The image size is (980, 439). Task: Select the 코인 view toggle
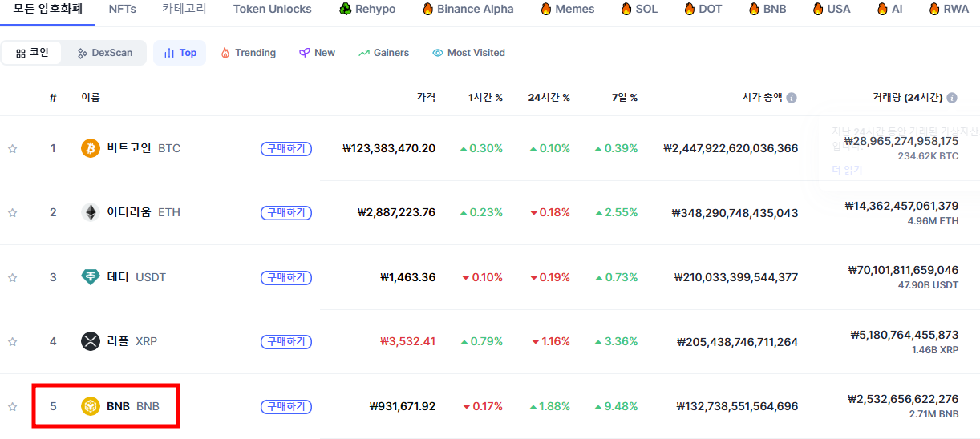pos(33,53)
